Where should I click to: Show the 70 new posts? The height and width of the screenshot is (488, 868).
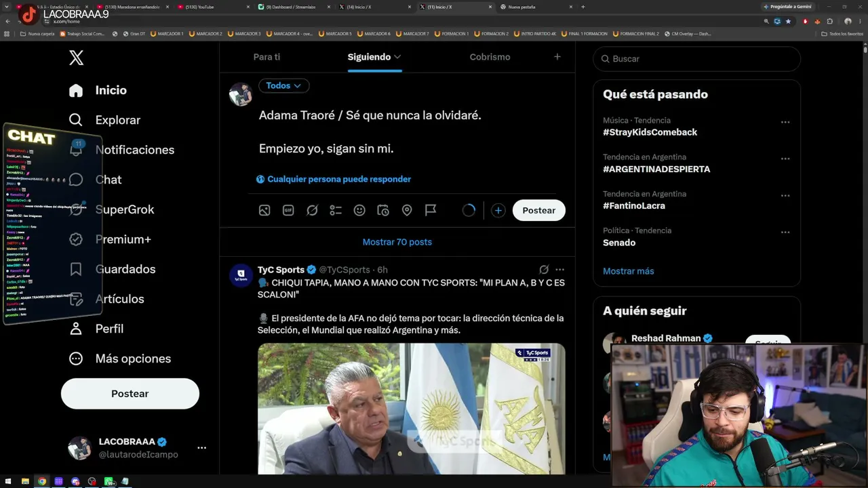tap(397, 242)
